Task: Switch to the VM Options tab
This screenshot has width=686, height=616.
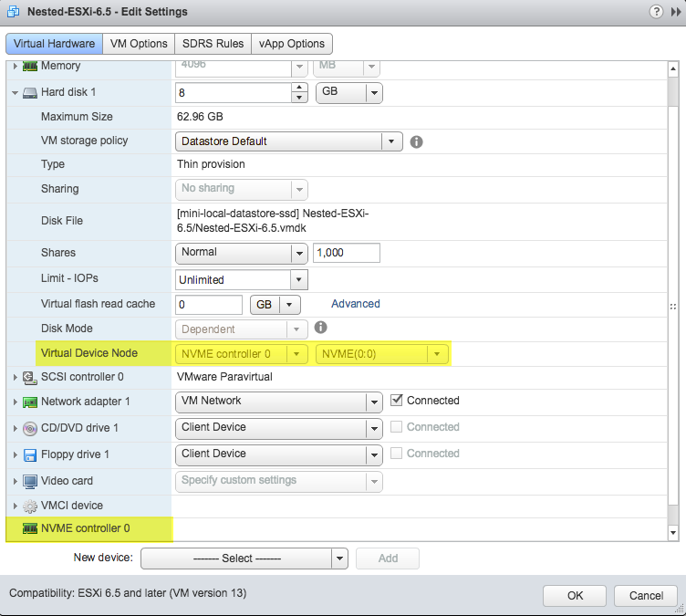Action: pyautogui.click(x=139, y=44)
